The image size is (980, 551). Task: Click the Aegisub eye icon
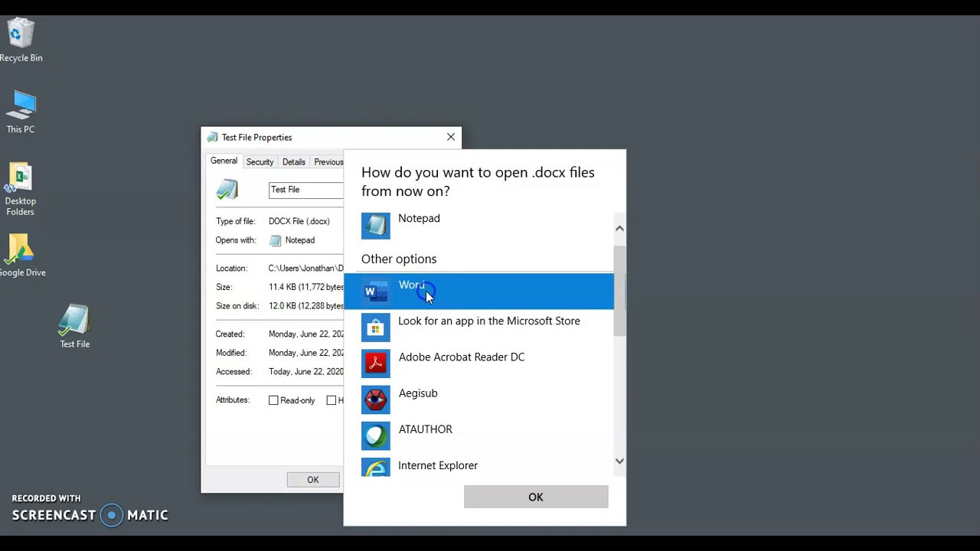(375, 399)
